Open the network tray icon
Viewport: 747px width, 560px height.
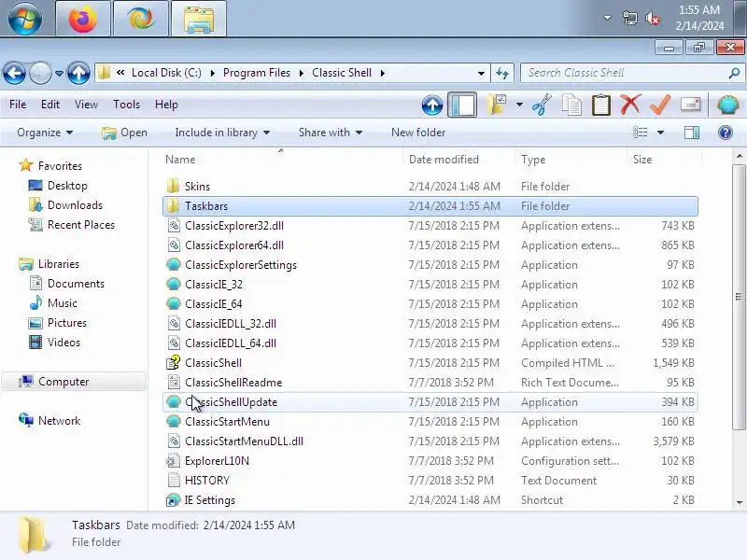pos(629,19)
